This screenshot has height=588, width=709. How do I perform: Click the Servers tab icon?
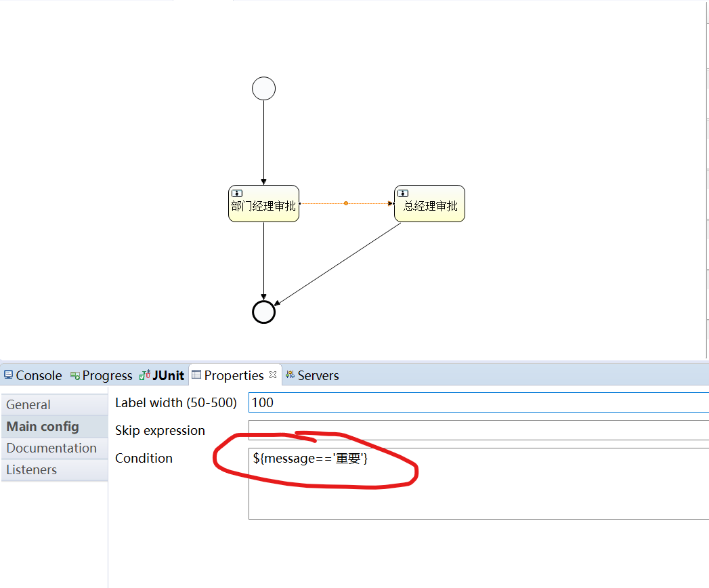click(x=291, y=375)
